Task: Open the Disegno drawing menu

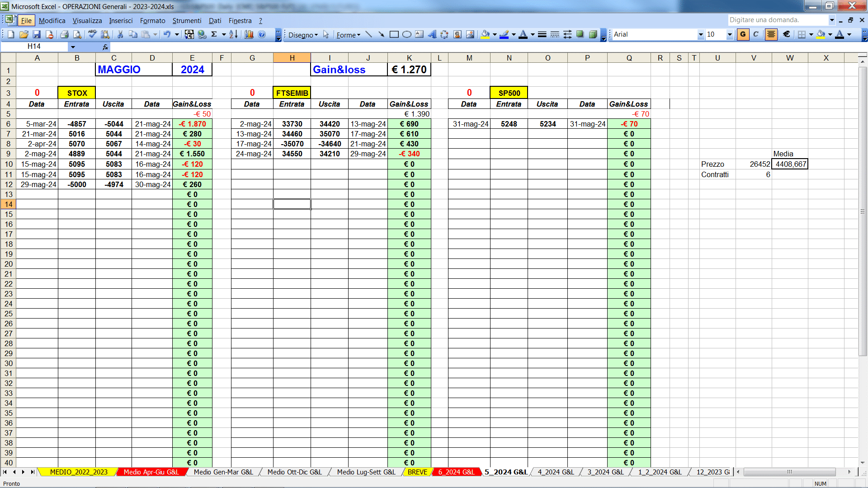Action: click(x=303, y=35)
